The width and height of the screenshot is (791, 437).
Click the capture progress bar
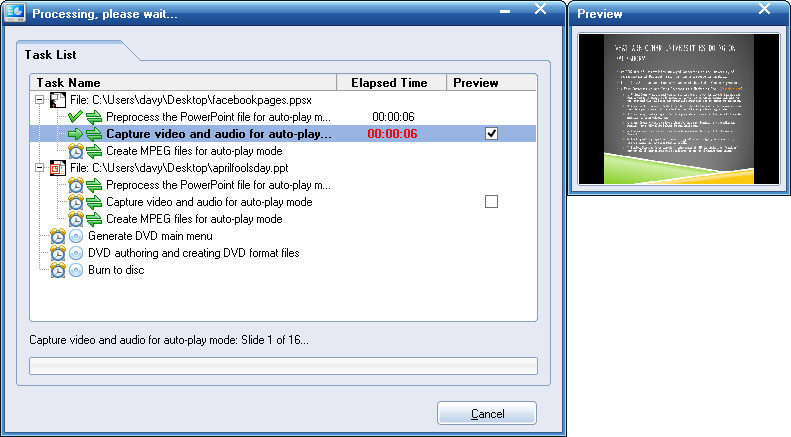click(284, 366)
